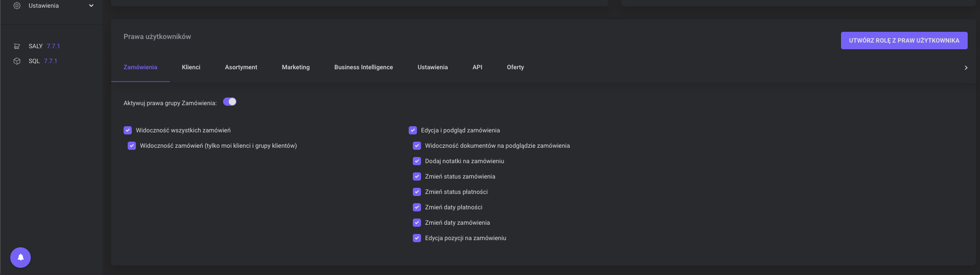Uncheck Edycja i podgląd zamówienia
This screenshot has width=980, height=275.
pyautogui.click(x=413, y=130)
